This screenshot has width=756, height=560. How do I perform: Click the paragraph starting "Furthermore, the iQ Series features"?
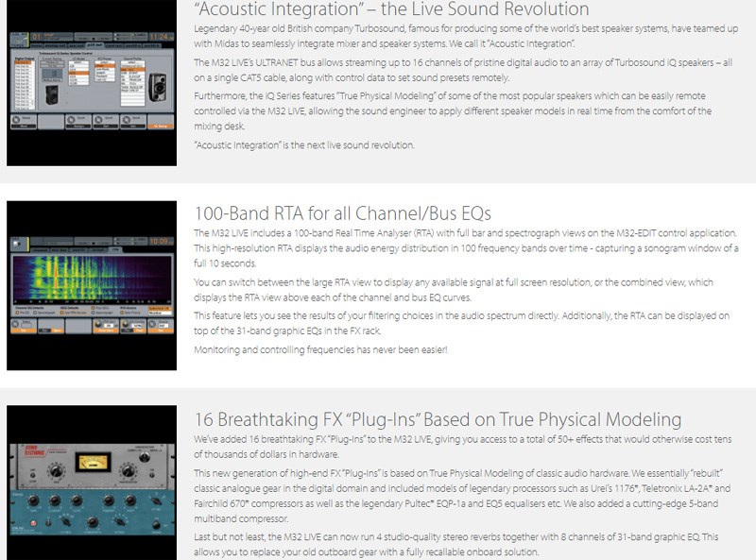point(453,110)
